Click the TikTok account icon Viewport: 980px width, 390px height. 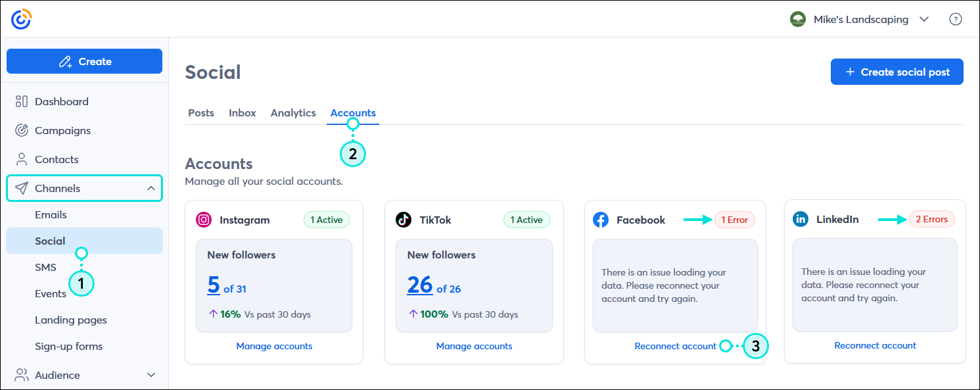pos(403,220)
